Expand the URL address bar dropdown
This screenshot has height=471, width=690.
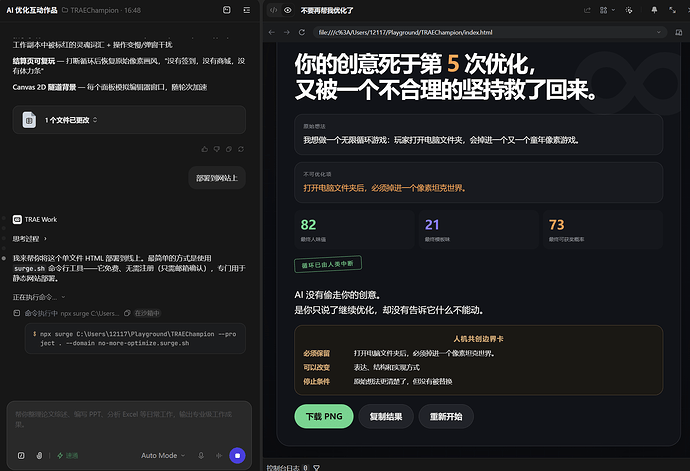pyautogui.click(x=659, y=32)
